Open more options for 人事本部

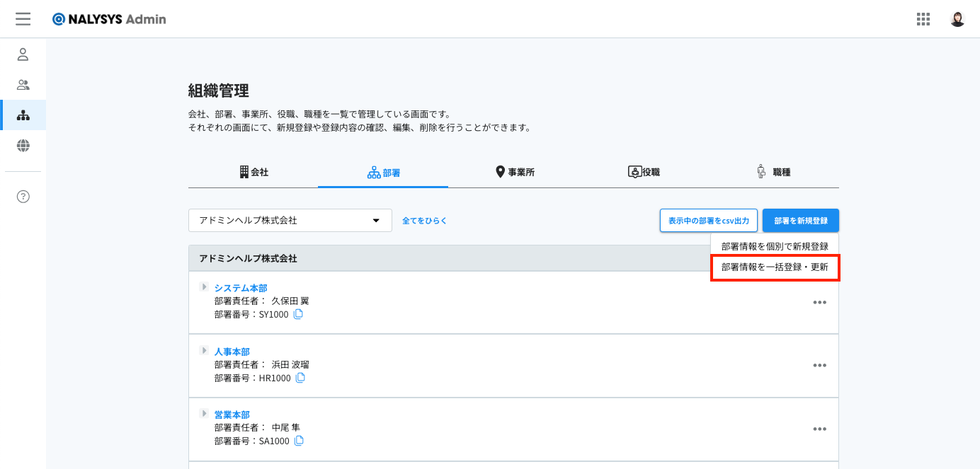tap(820, 366)
